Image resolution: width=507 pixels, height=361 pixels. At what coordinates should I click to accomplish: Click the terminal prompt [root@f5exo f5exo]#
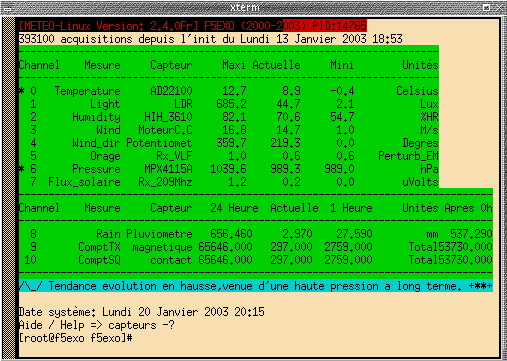click(76, 338)
